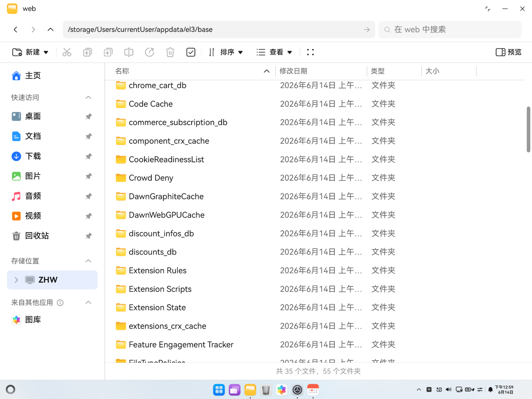
Task: Collapse the 存储位置 section
Action: pos(88,261)
